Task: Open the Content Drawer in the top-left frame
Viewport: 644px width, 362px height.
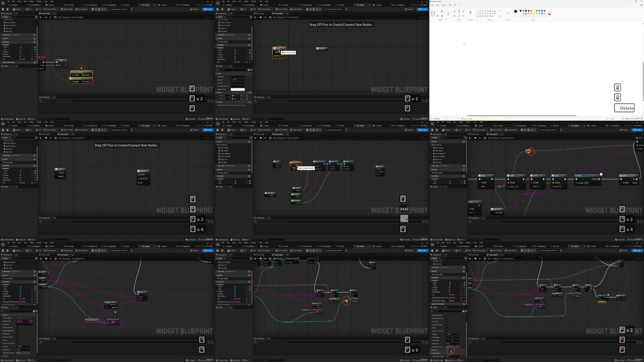Action: coord(7,119)
